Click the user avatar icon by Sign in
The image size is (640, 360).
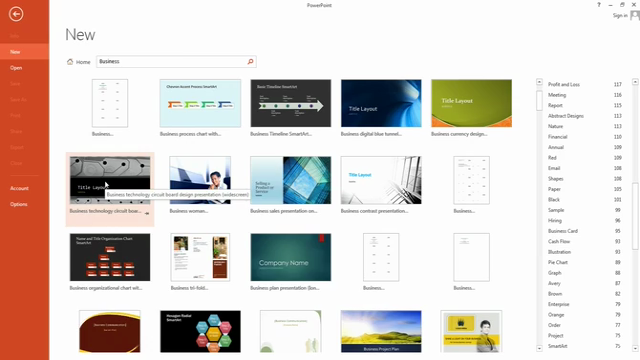click(635, 16)
